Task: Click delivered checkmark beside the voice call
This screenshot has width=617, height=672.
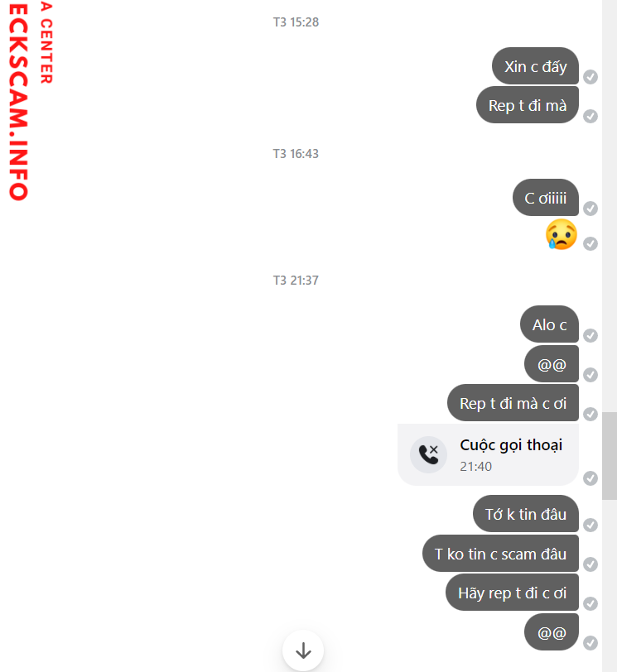Action: point(590,478)
